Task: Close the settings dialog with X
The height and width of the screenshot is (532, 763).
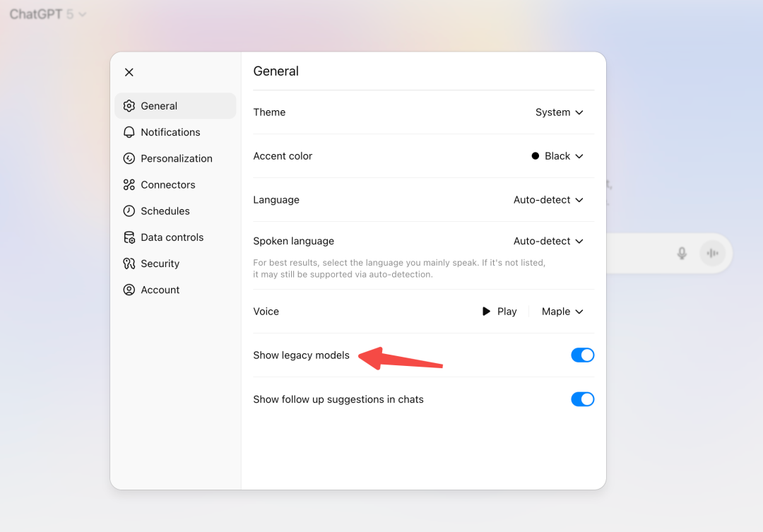Action: point(129,72)
